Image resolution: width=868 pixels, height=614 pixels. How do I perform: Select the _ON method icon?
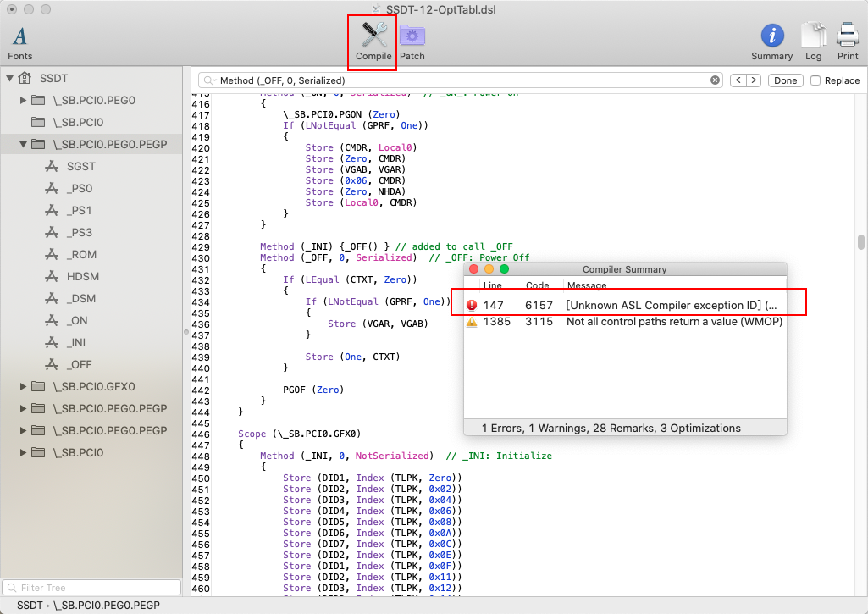click(x=52, y=321)
